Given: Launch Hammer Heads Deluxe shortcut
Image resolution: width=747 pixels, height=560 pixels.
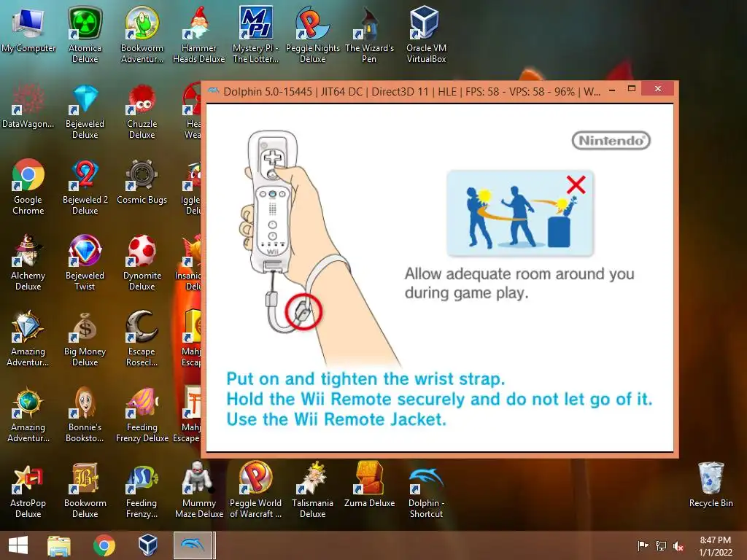Looking at the screenshot, I should [x=198, y=34].
